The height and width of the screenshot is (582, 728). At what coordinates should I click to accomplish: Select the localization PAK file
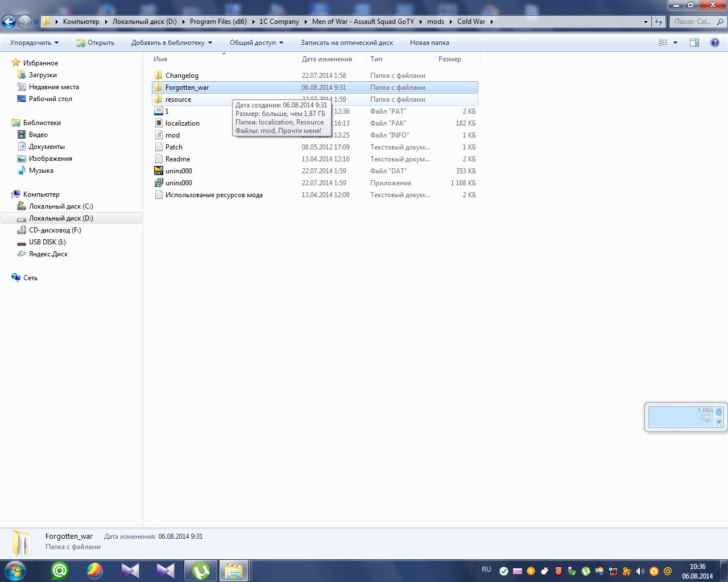point(316,123)
